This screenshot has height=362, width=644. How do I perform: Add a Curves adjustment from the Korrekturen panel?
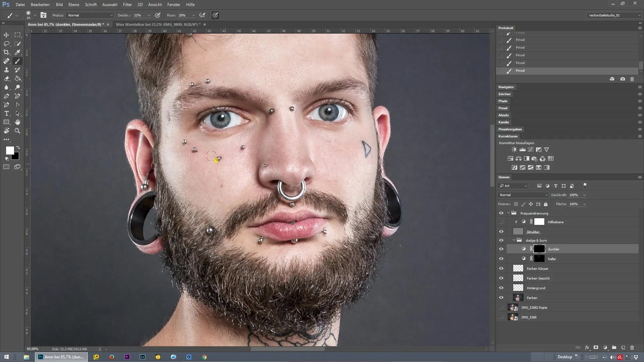(530, 149)
